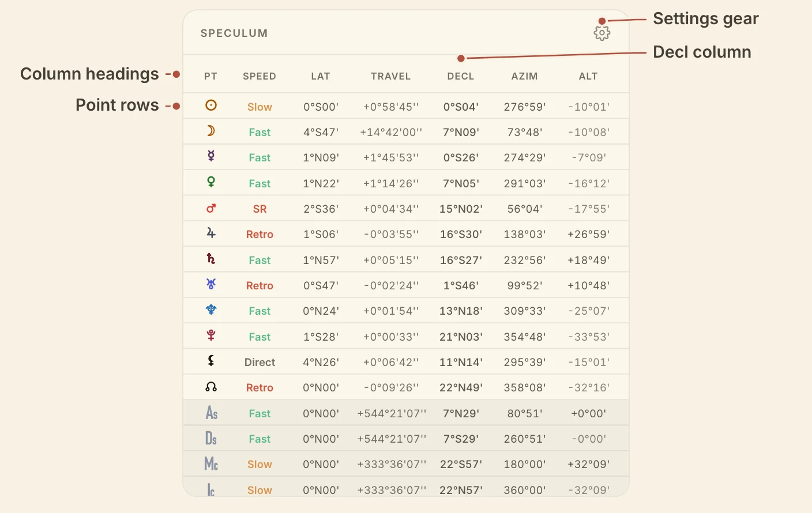Screen dimensions: 812x513
Task: Select the Descendant (Ds) symbol
Action: tap(211, 438)
